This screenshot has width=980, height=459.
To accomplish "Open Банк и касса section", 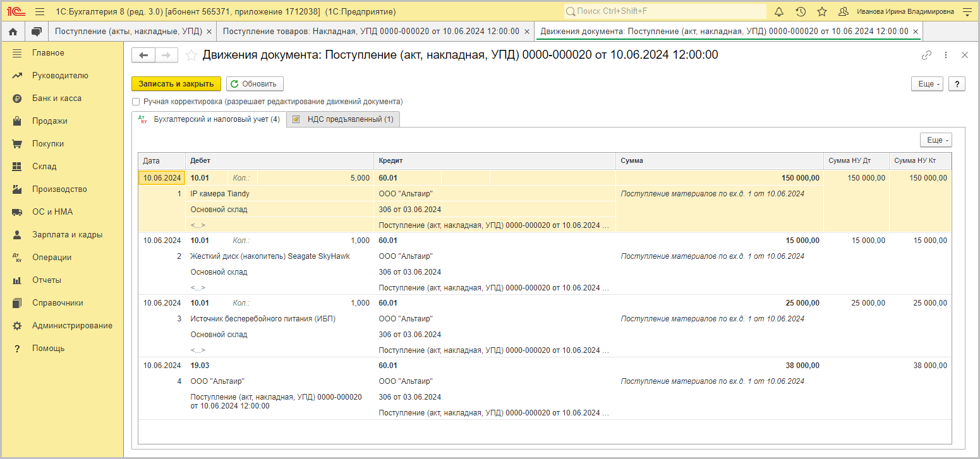I will point(57,98).
